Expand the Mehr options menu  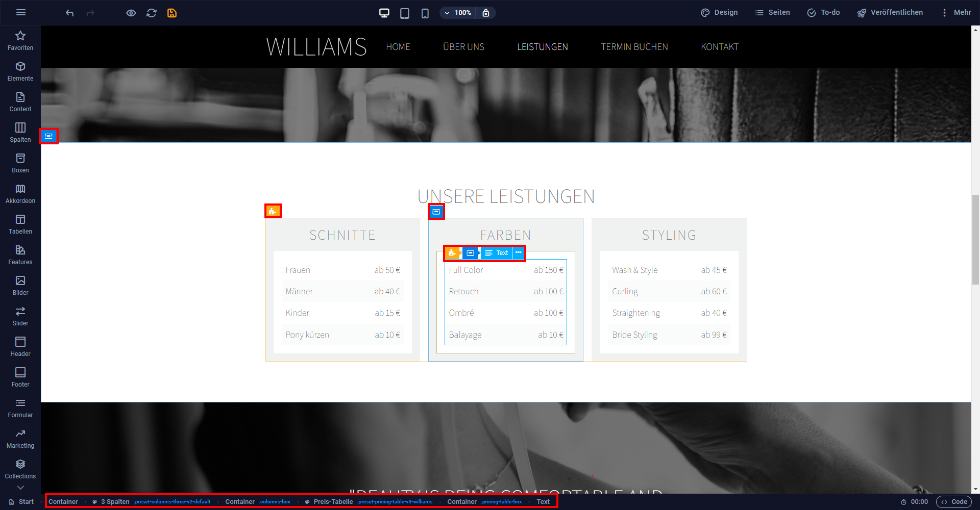click(x=956, y=13)
